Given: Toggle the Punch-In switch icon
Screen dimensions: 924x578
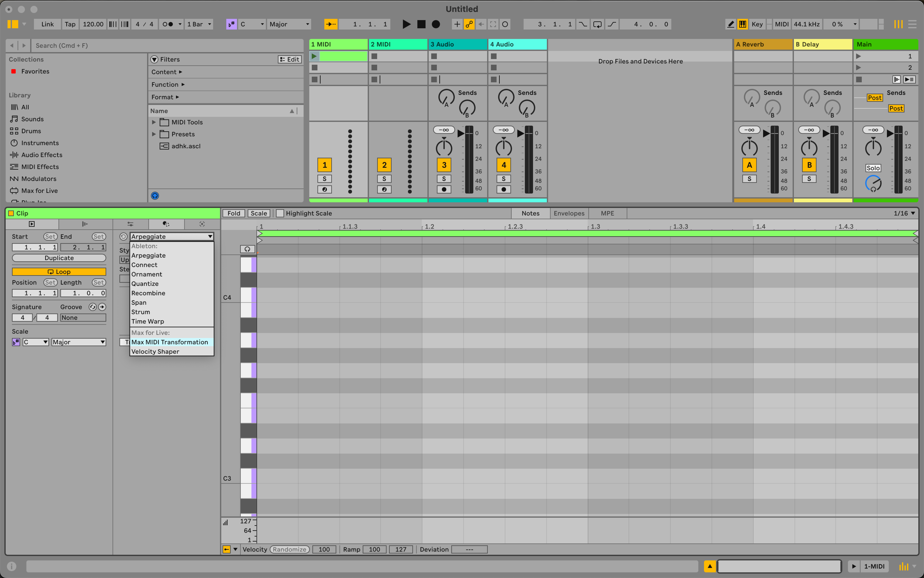Looking at the screenshot, I should coord(583,24).
